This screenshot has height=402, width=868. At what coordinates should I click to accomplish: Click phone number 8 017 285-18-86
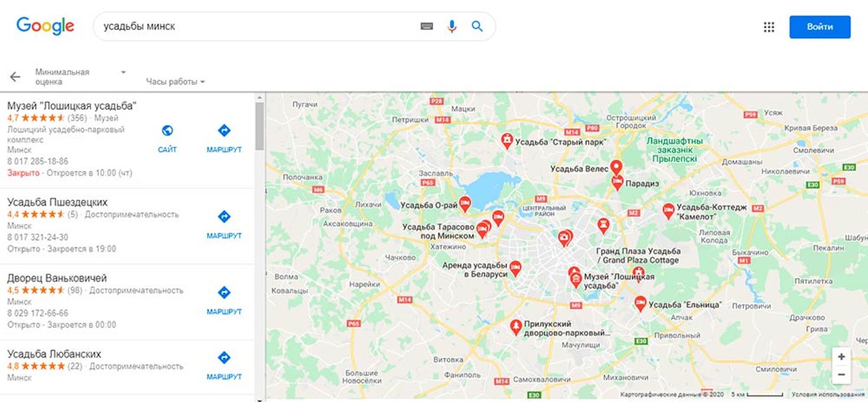(x=37, y=161)
